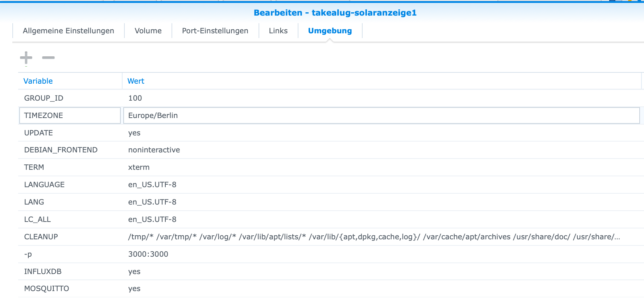The width and height of the screenshot is (644, 307).
Task: Click the MOSQUITTO yes value
Action: click(x=134, y=289)
